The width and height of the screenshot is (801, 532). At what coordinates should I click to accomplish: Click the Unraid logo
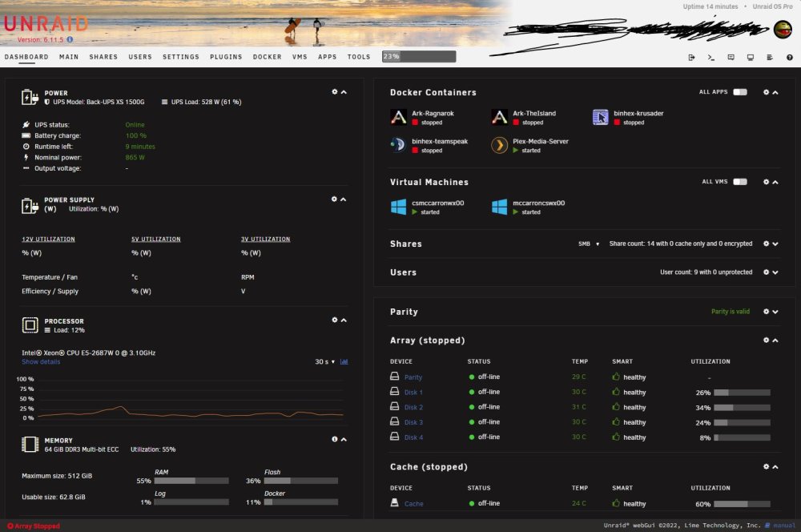pos(46,23)
